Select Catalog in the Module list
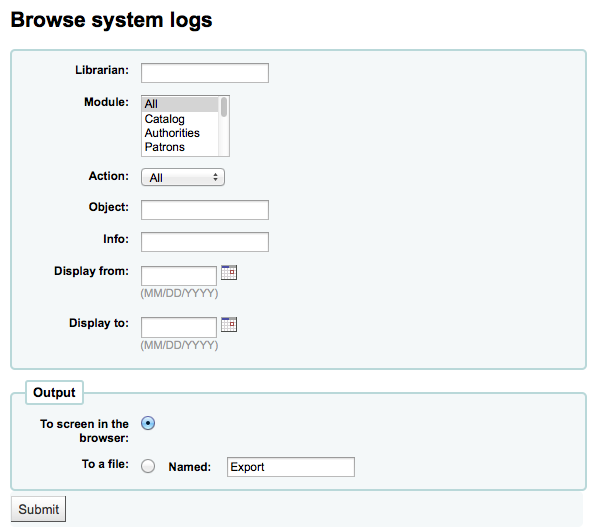The width and height of the screenshot is (592, 528). point(180,119)
